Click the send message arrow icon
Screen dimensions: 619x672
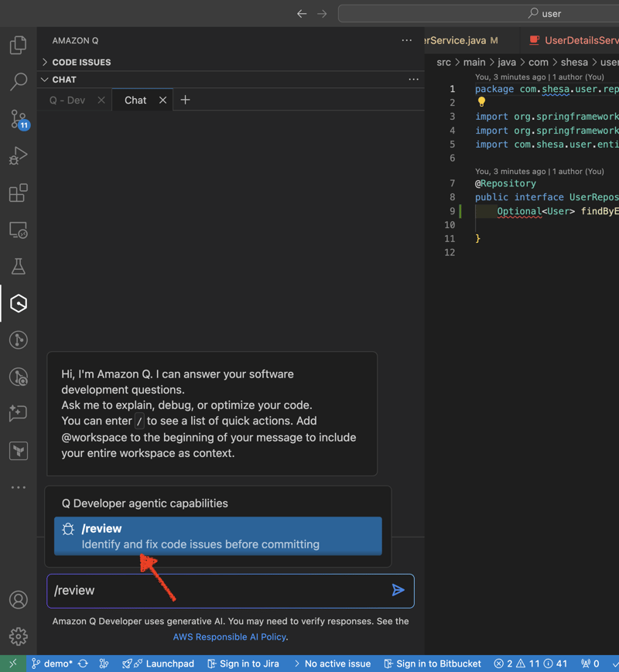point(398,591)
